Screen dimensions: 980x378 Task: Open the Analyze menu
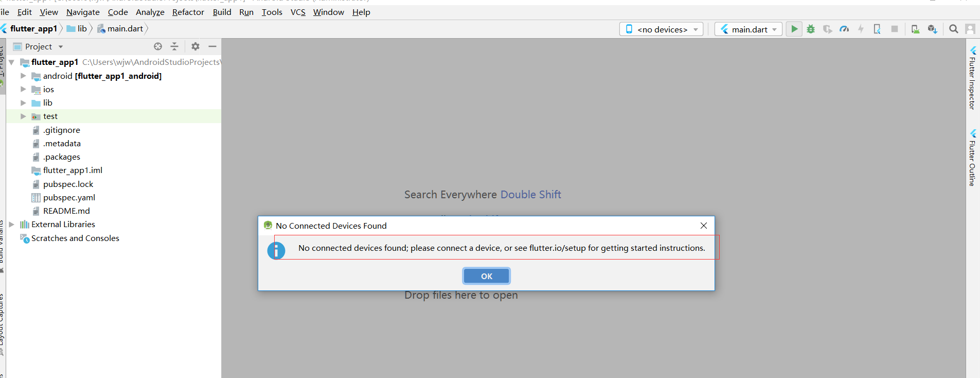tap(150, 12)
